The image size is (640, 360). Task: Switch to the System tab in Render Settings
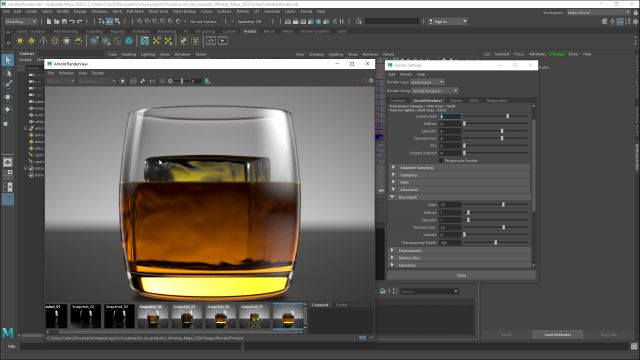tap(455, 100)
